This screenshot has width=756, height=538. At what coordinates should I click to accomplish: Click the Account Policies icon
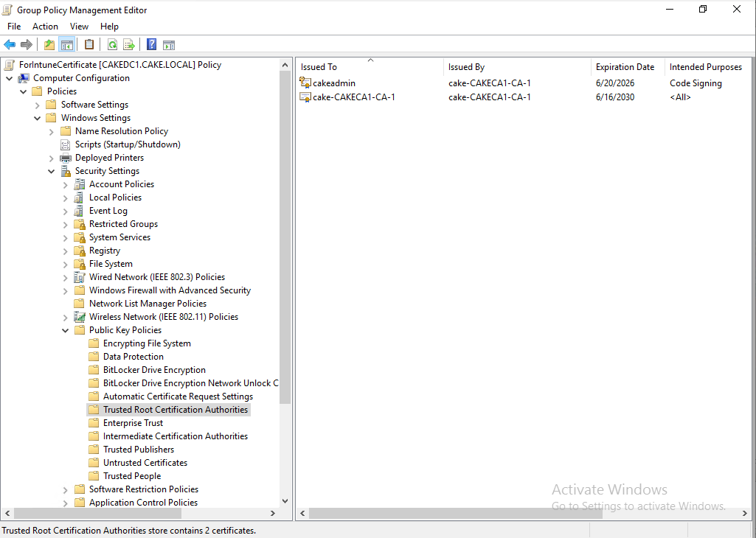point(80,184)
